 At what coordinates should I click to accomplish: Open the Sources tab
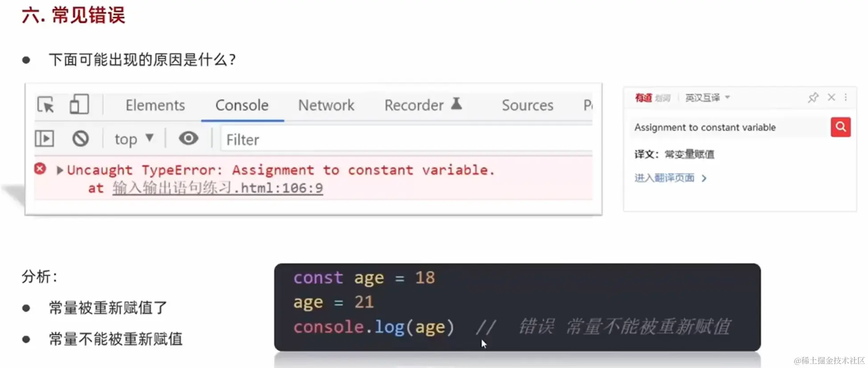[528, 105]
